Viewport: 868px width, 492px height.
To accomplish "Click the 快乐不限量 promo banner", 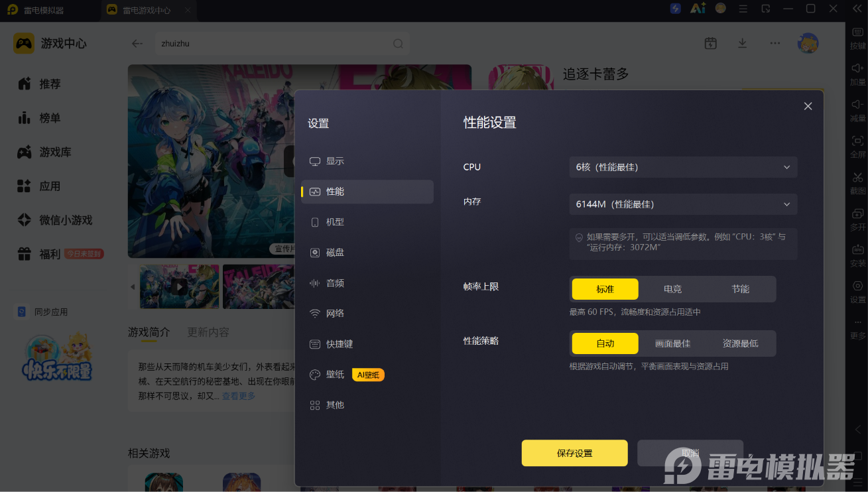I will coord(57,356).
